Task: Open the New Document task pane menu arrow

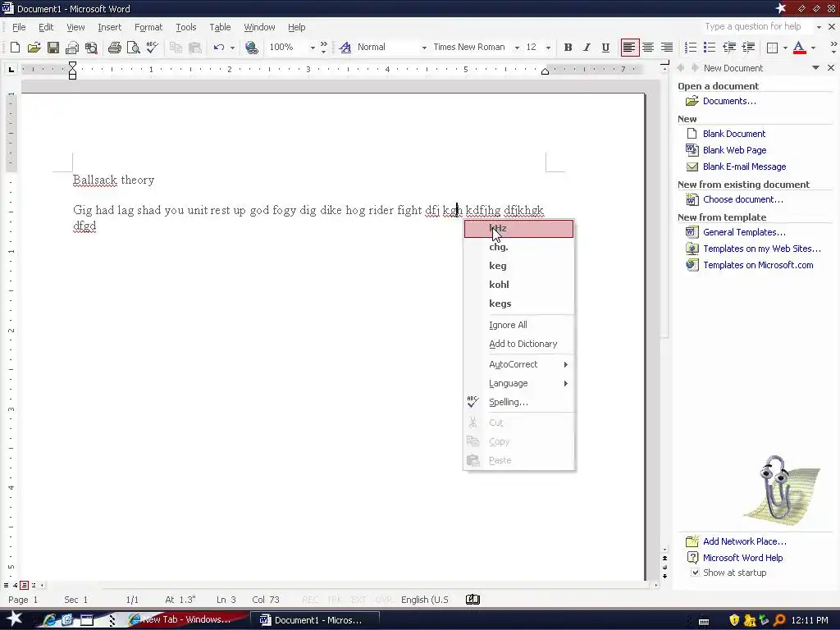Action: 815,67
